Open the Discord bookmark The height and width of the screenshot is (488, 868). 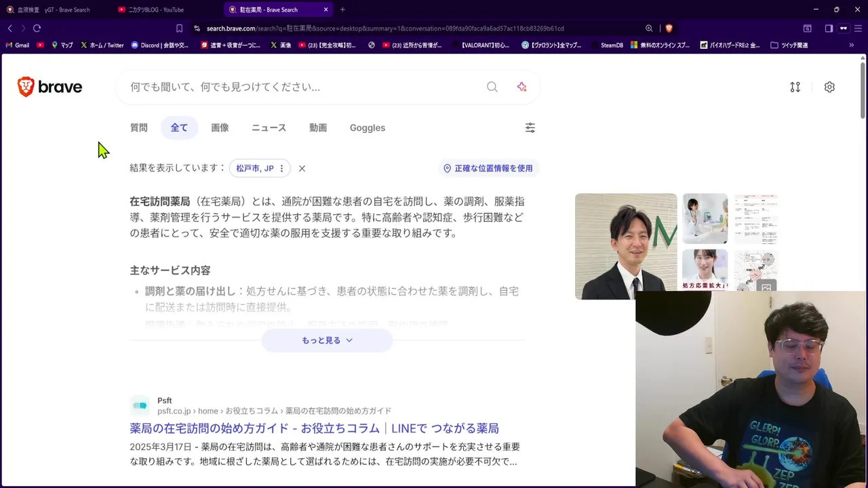tap(160, 45)
